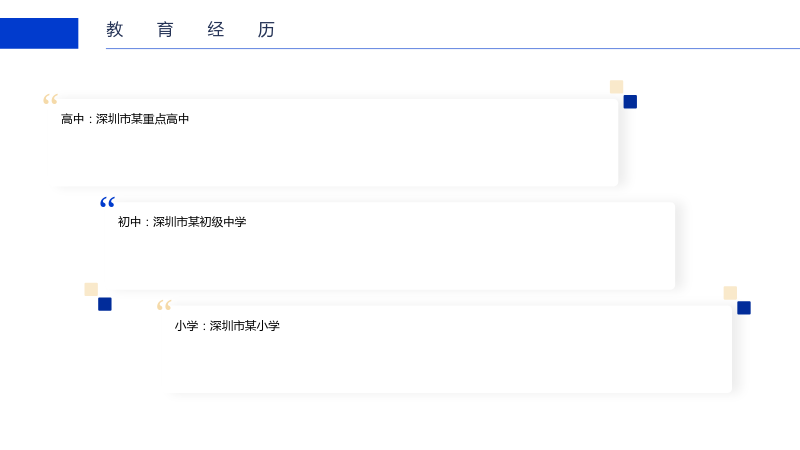The width and height of the screenshot is (800, 450).
Task: Click empty area inside the 初中 card
Action: 408,258
